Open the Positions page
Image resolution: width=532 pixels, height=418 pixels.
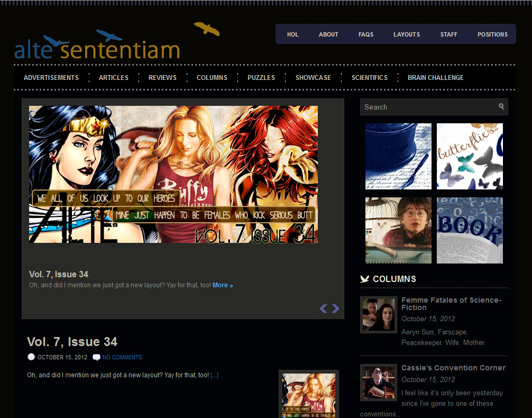[493, 34]
